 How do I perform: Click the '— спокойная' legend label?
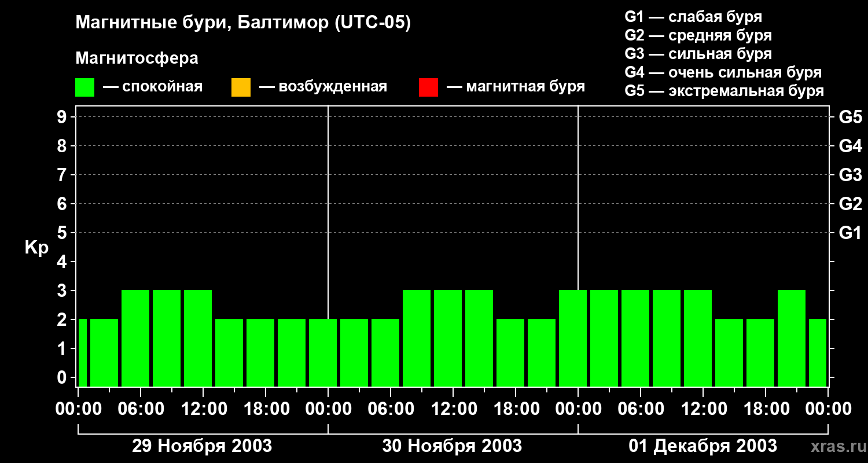153,87
